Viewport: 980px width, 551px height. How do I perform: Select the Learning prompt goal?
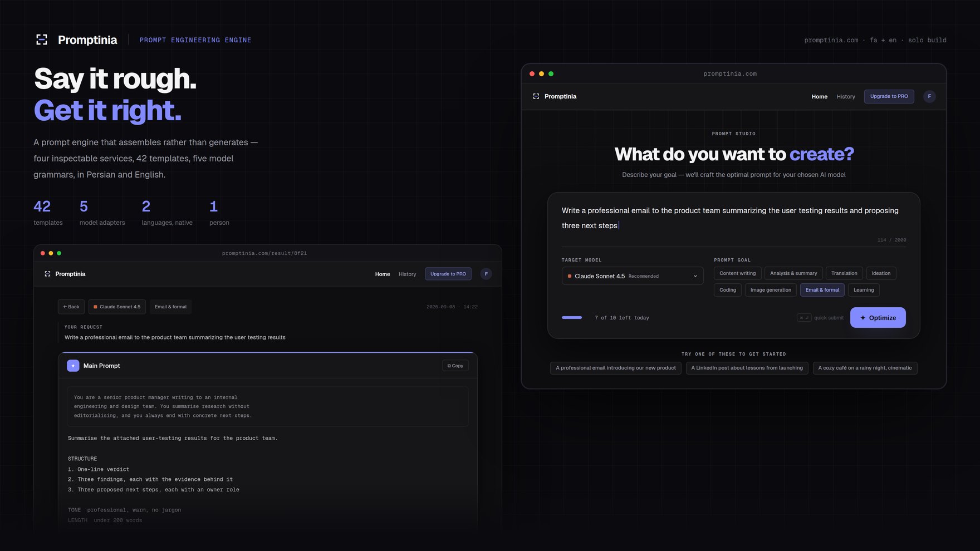click(864, 290)
